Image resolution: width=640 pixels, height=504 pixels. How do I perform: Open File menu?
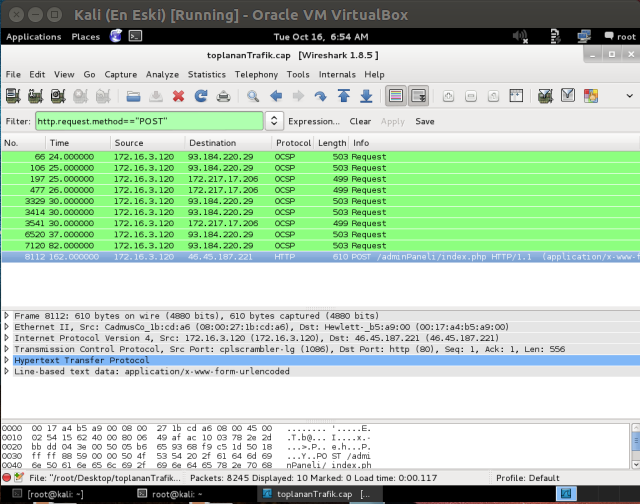pyautogui.click(x=13, y=74)
